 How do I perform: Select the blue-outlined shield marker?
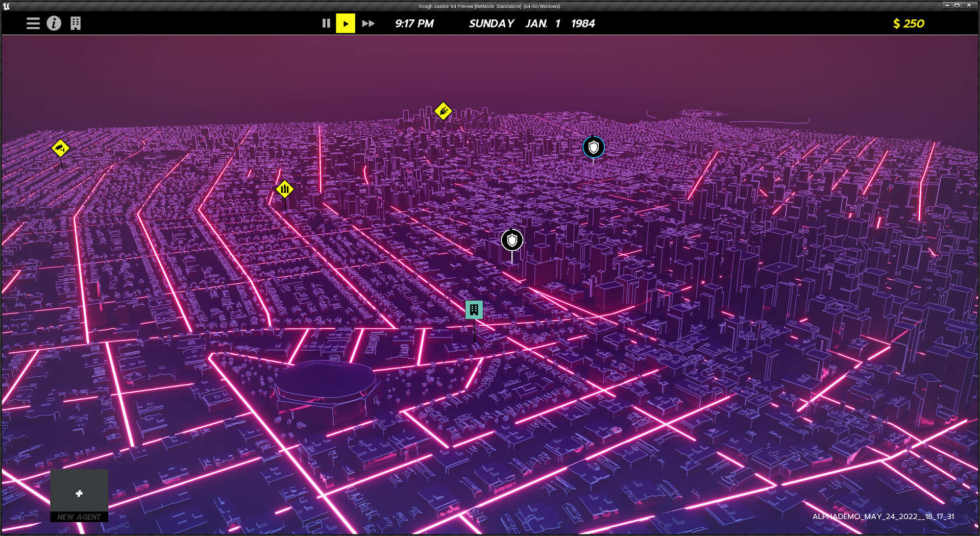pyautogui.click(x=593, y=148)
